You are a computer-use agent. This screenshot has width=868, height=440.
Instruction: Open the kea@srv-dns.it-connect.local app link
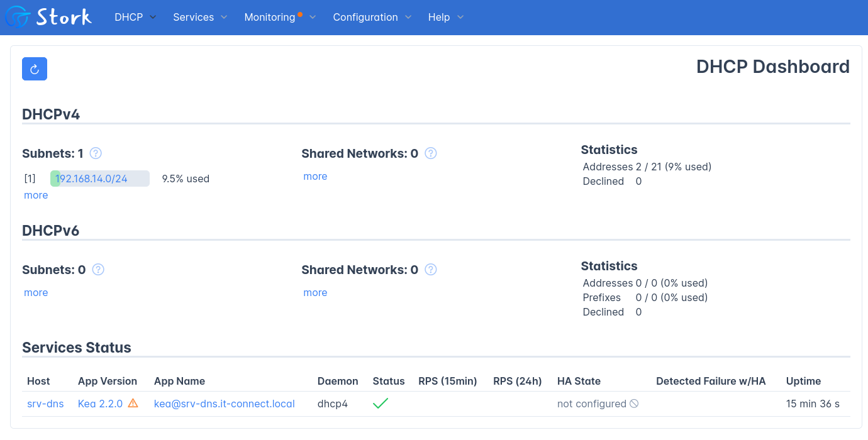[225, 403]
